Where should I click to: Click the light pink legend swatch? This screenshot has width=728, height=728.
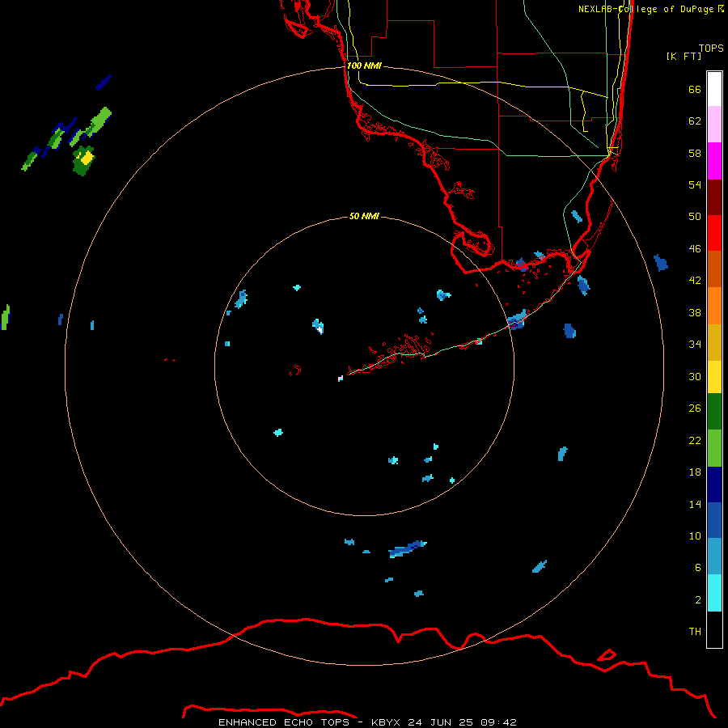(714, 124)
